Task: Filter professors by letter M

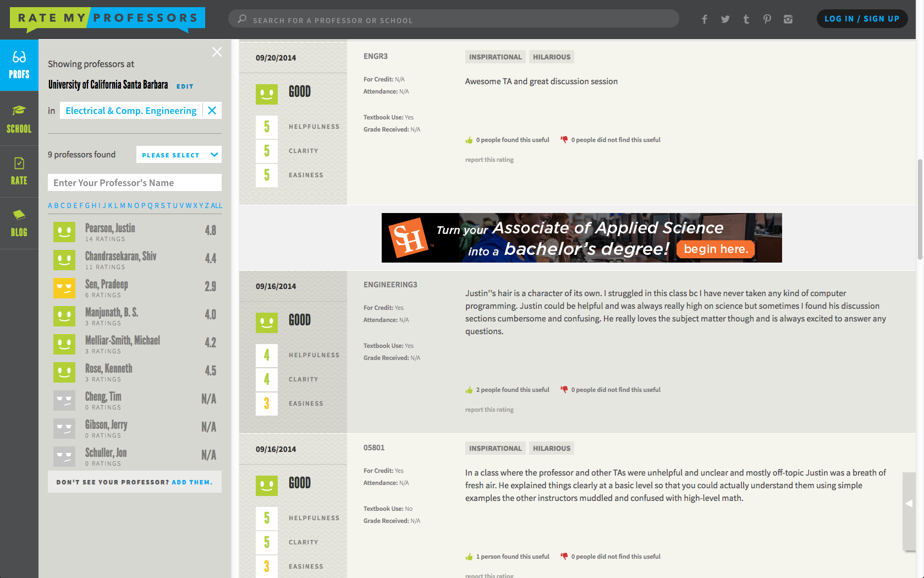Action: [123, 206]
